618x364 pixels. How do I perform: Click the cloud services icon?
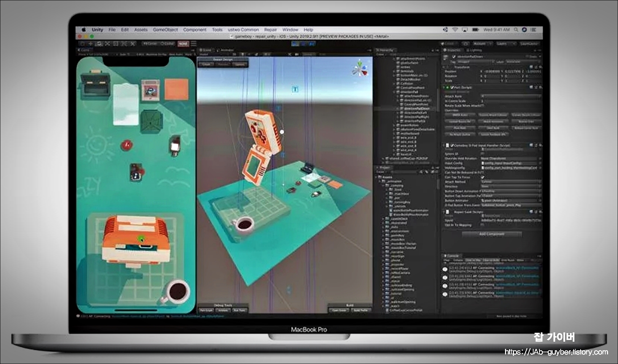pos(466,44)
